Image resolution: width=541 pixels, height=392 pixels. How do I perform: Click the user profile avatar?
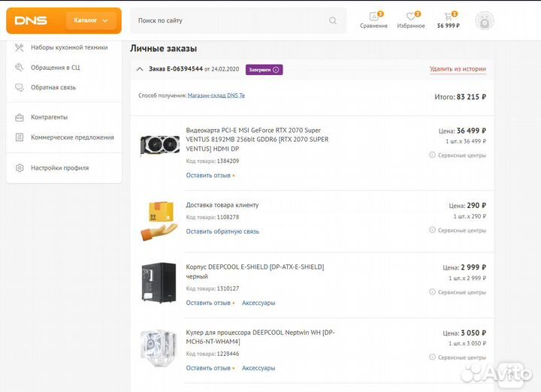pos(485,21)
